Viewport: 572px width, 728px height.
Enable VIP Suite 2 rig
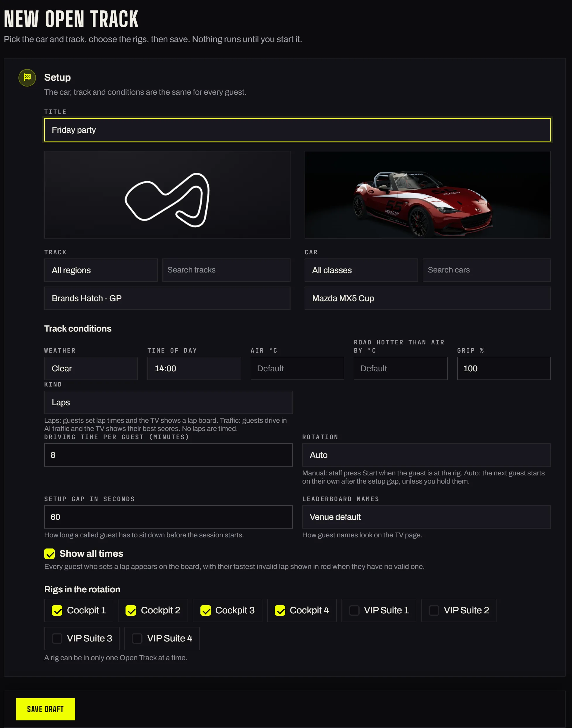[434, 610]
